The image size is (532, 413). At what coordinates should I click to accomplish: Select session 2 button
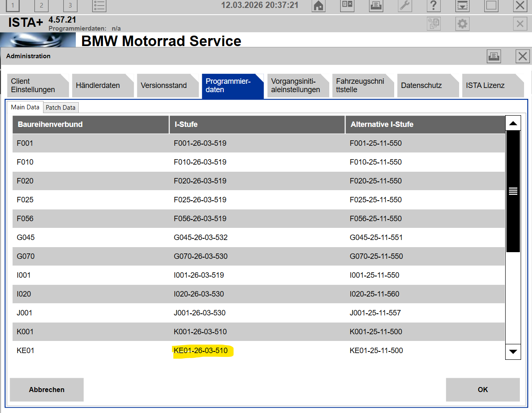(41, 5)
